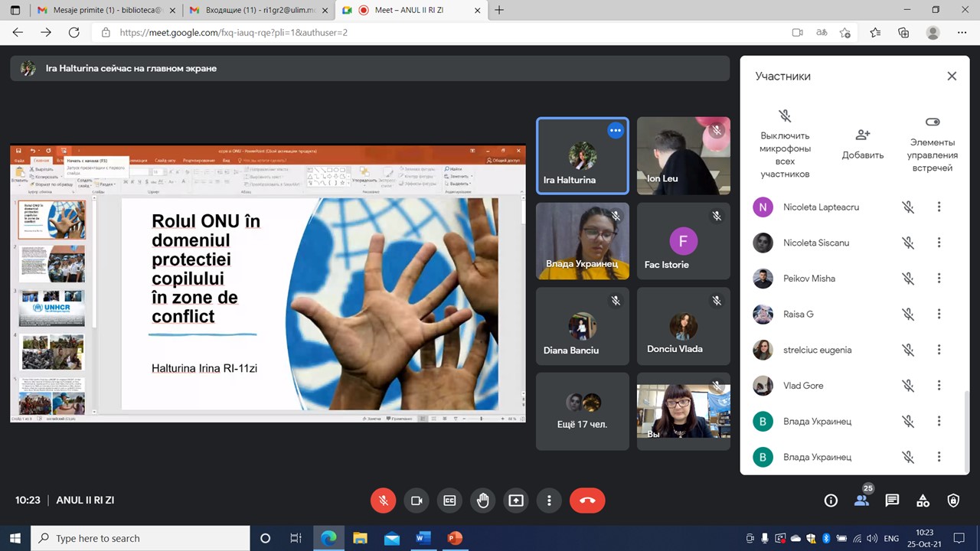The height and width of the screenshot is (551, 980).
Task: Open the Activities panel
Action: 923,500
